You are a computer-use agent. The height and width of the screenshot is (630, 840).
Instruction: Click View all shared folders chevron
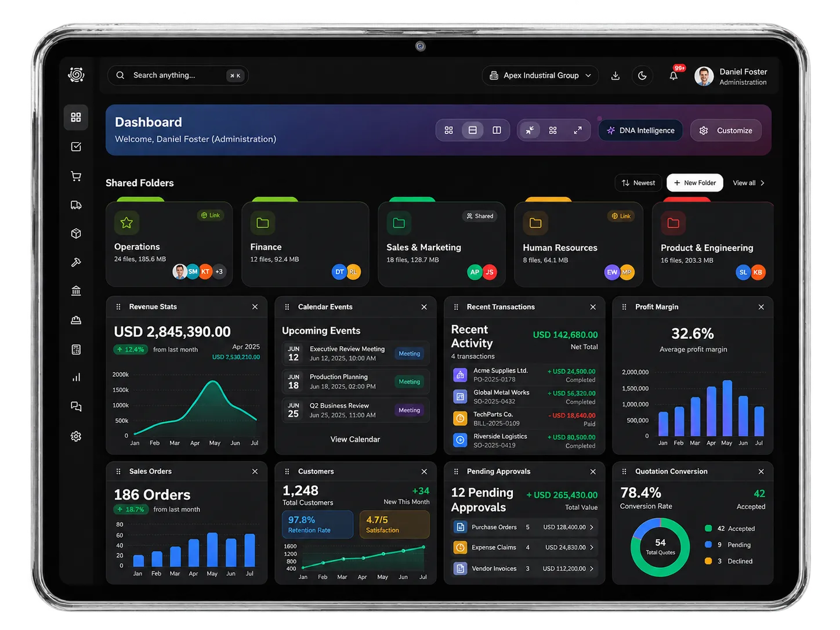coord(762,183)
